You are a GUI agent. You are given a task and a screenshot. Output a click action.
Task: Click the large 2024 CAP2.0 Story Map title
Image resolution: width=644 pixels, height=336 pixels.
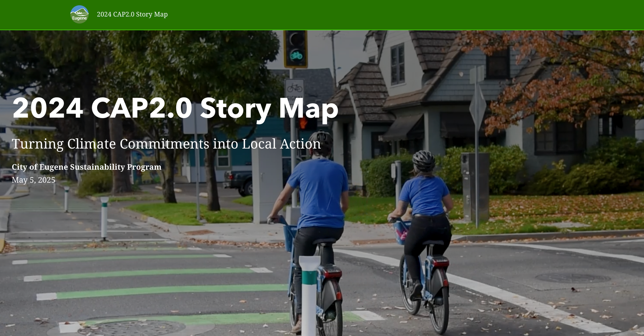(x=175, y=109)
